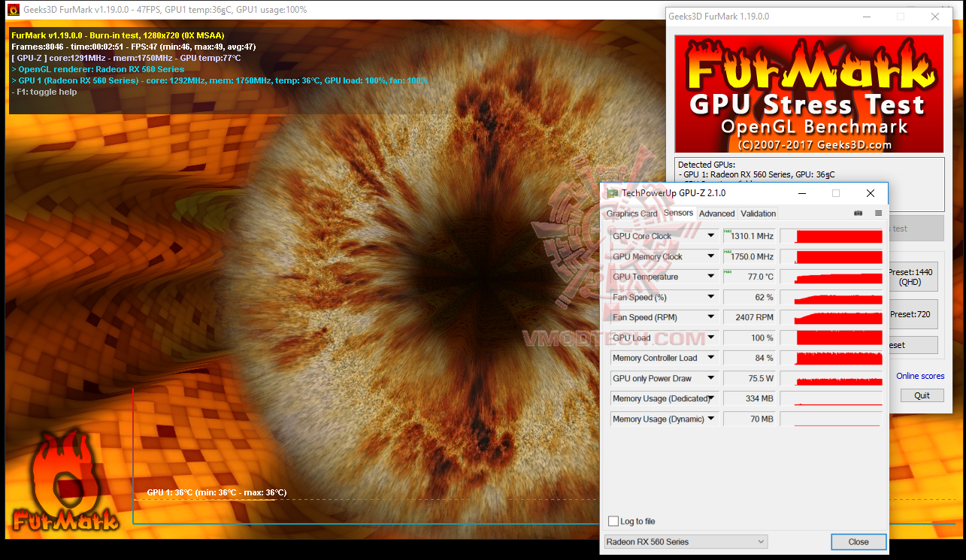The height and width of the screenshot is (560, 966).
Task: Open the GPU Temperature sensor dropdown
Action: (710, 277)
